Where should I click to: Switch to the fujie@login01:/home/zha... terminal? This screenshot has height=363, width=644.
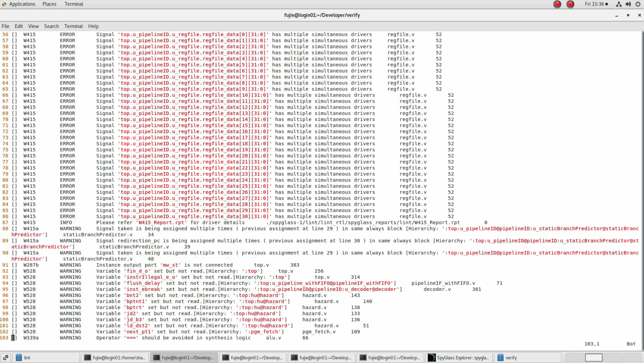point(115,358)
